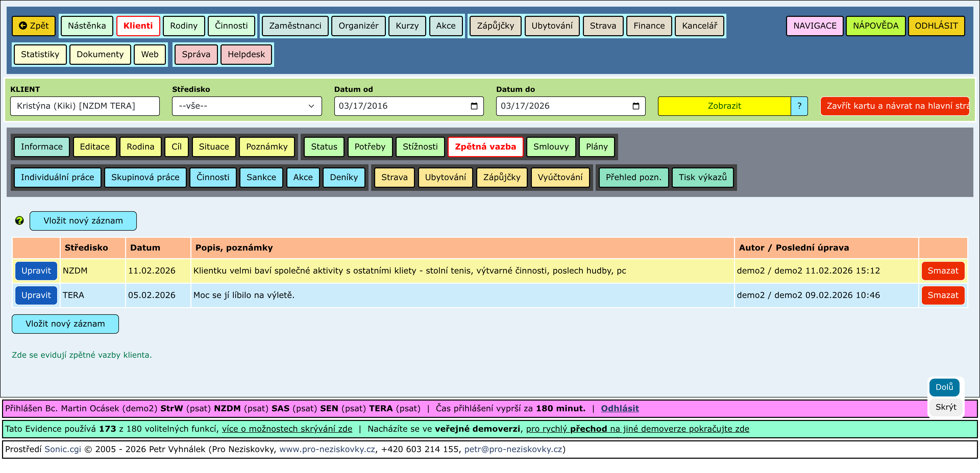Edit the NZDM record with Upravit
980x473 pixels.
[x=36, y=271]
